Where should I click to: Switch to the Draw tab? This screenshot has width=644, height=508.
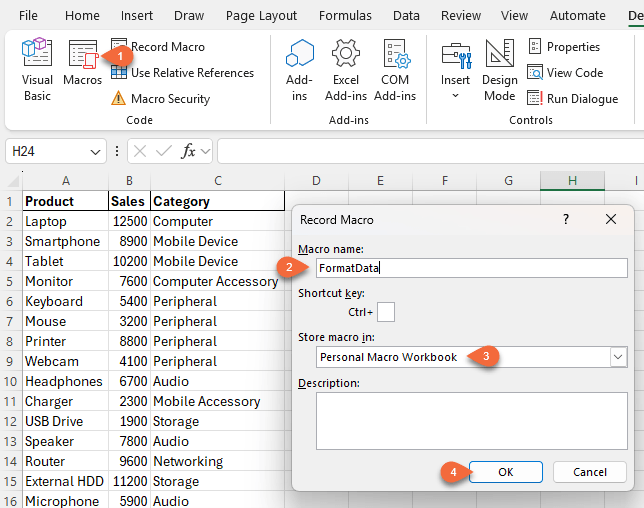pyautogui.click(x=189, y=16)
